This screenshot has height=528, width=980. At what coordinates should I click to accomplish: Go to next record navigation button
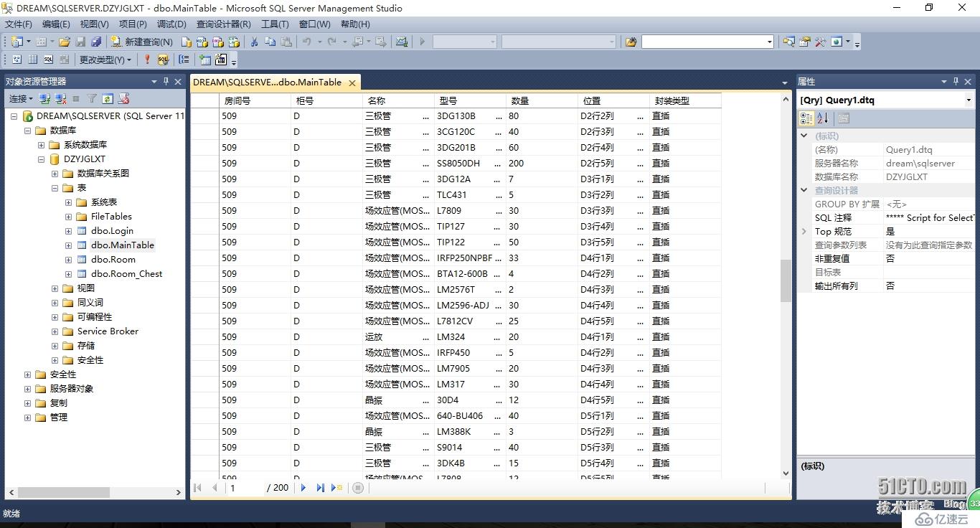(303, 488)
